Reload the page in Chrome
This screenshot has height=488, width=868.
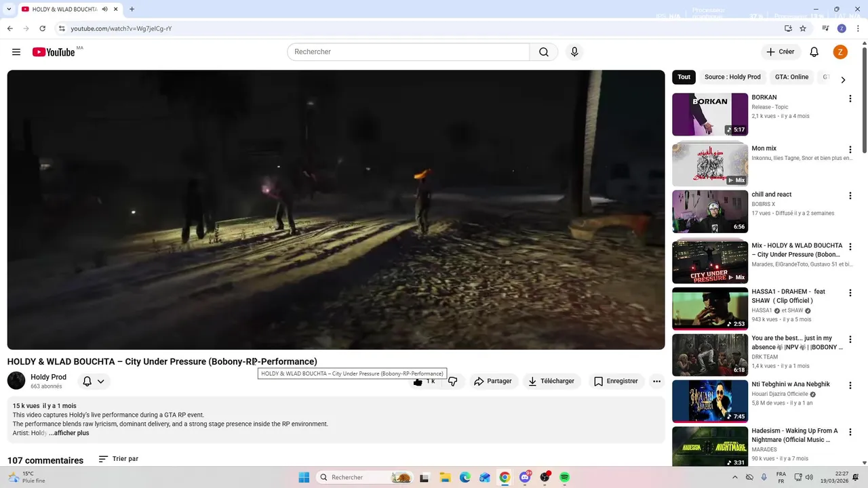(42, 28)
